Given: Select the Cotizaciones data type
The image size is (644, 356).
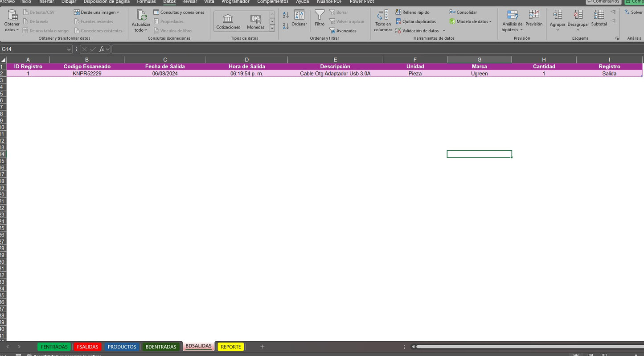Looking at the screenshot, I should tap(228, 21).
